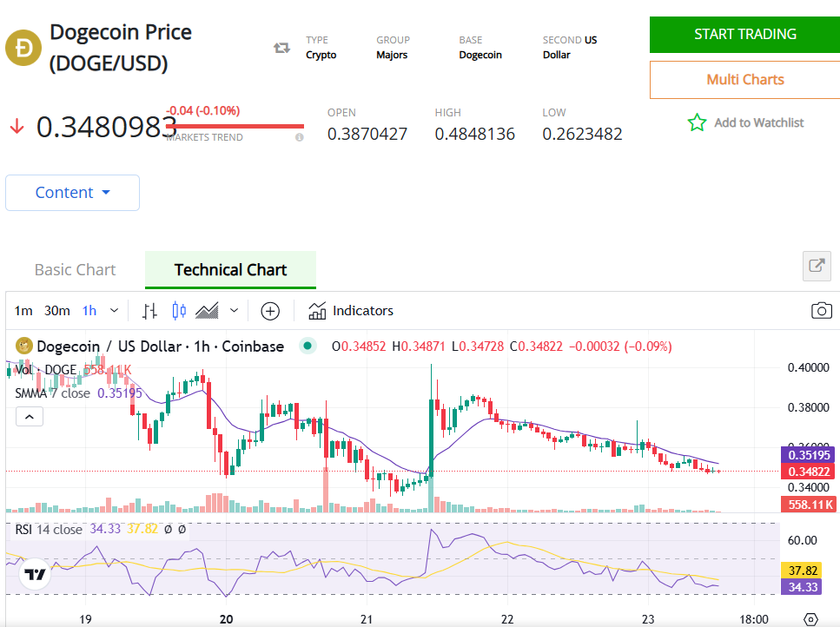
Task: Select the 1h interval
Action: coord(89,311)
